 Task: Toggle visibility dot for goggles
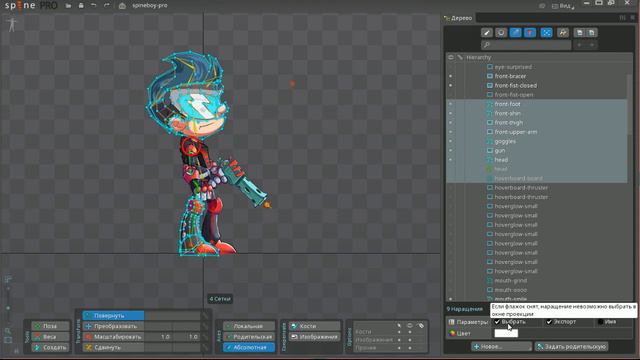[x=451, y=141]
